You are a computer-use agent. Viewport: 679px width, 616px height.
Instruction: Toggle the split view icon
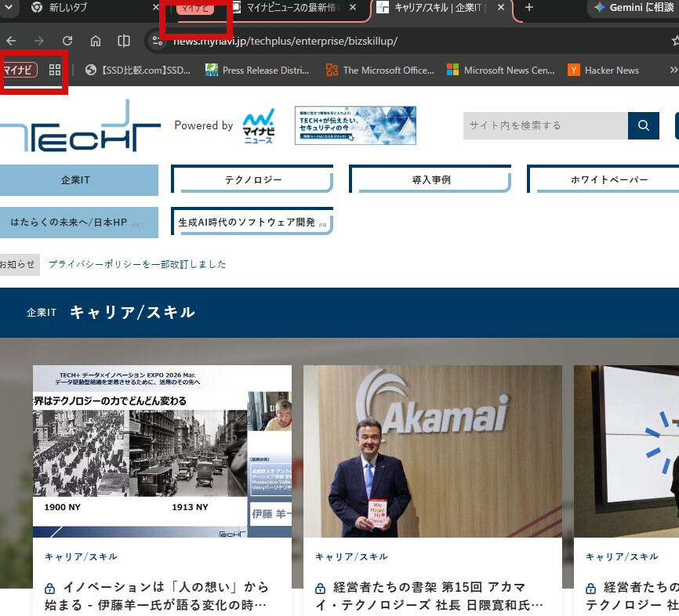coord(124,41)
